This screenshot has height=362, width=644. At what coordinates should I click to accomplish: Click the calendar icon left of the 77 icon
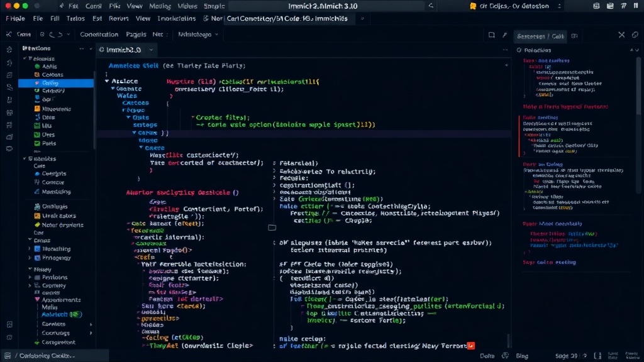coord(610,6)
